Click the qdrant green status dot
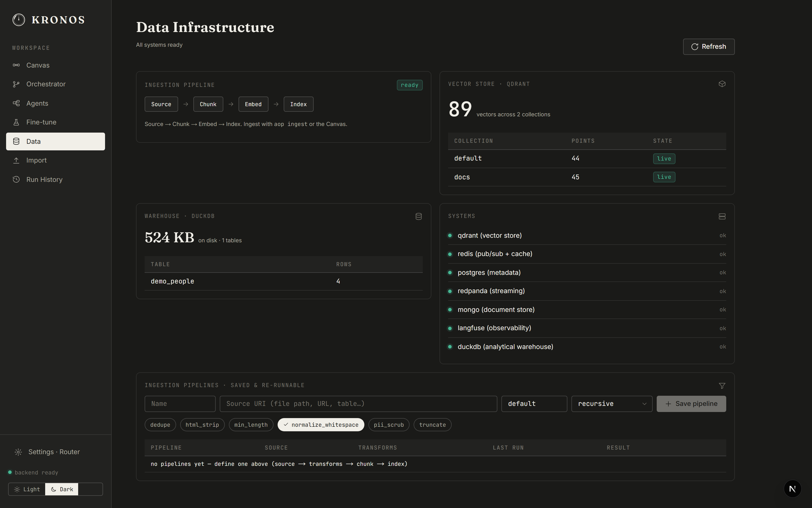Screen dimensions: 812x508 450,235
